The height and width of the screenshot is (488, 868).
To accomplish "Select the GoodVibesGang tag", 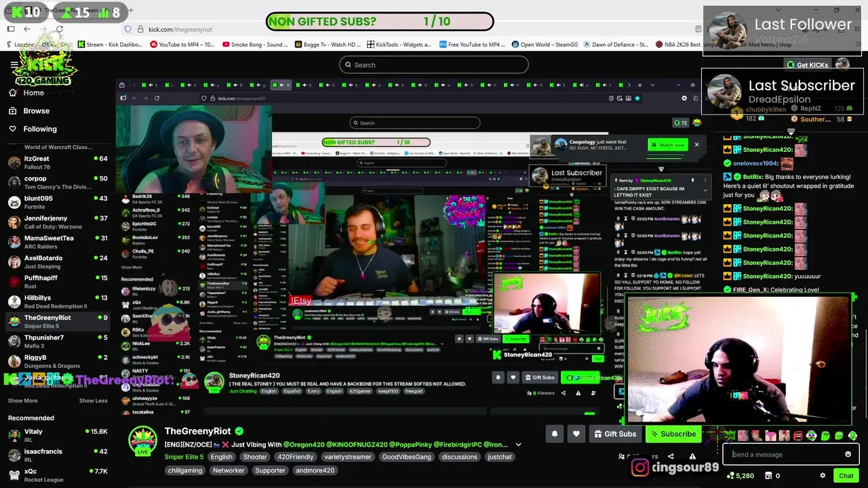I will 407,457.
